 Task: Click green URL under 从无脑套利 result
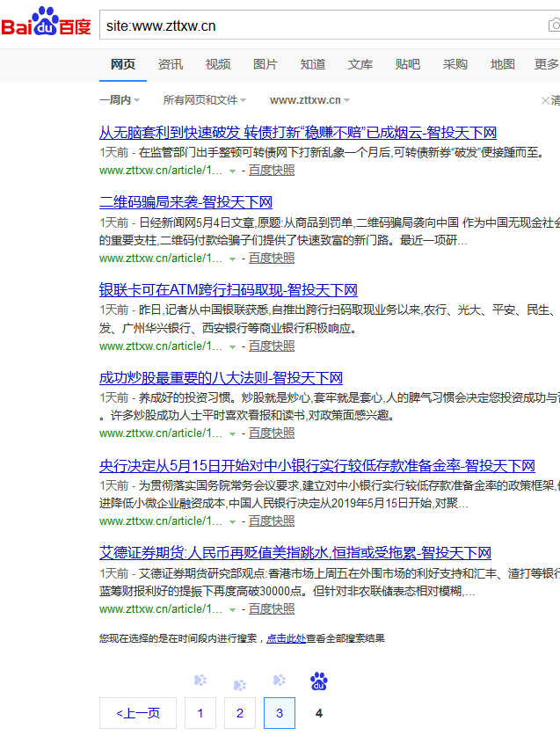[161, 171]
